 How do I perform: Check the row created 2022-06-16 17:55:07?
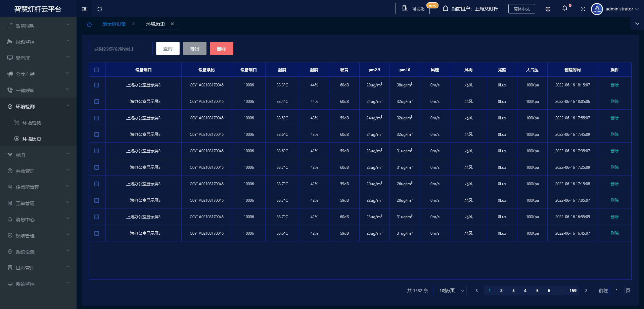pyautogui.click(x=97, y=118)
